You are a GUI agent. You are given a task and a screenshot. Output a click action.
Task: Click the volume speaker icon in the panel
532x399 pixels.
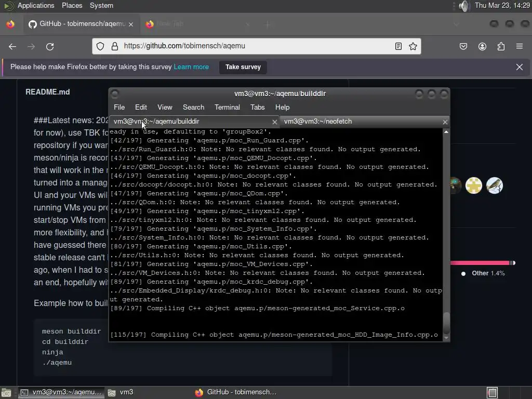coord(463,6)
